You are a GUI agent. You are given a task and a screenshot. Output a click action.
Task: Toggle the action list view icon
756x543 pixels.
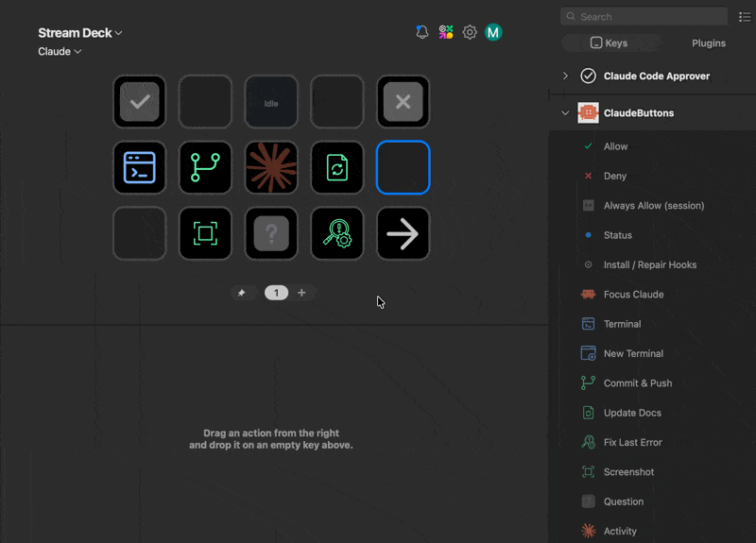[745, 17]
